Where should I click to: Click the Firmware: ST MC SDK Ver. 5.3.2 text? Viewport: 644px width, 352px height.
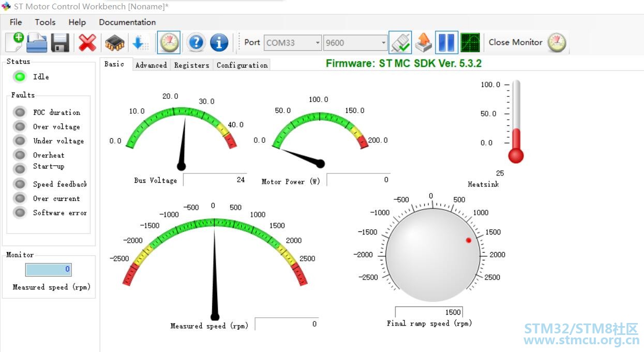tap(404, 64)
